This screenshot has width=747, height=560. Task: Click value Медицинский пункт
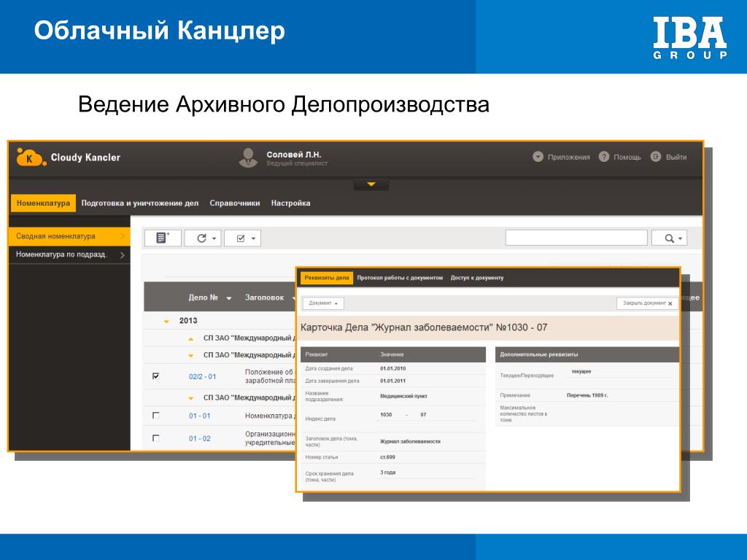[x=403, y=396]
